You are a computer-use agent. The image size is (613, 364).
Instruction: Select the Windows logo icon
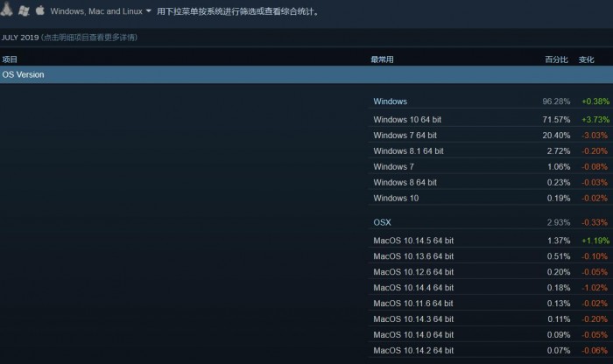click(x=24, y=10)
